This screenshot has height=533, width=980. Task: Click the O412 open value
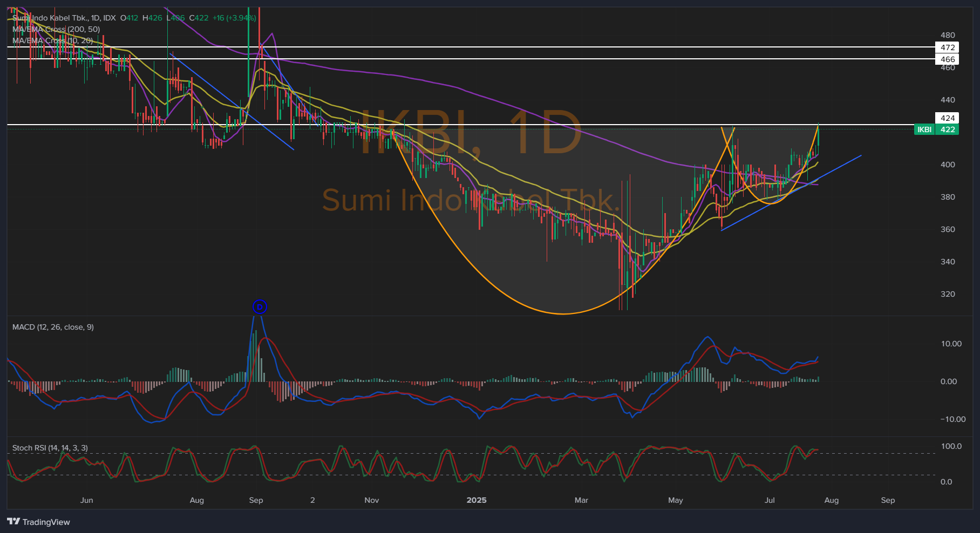pos(129,18)
